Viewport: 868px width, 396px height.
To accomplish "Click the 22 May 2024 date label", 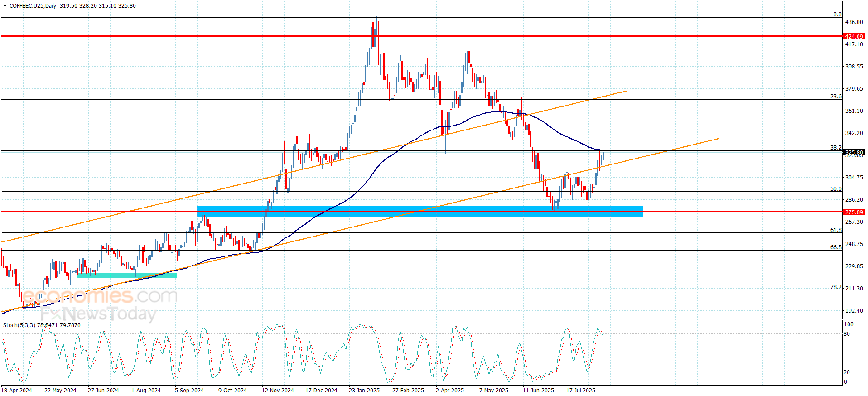I will pos(60,391).
